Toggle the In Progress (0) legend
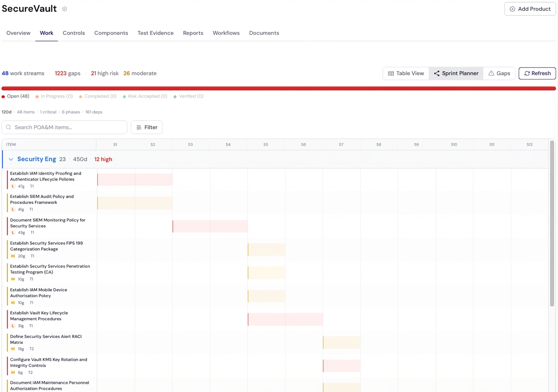558x392 pixels. pyautogui.click(x=54, y=97)
